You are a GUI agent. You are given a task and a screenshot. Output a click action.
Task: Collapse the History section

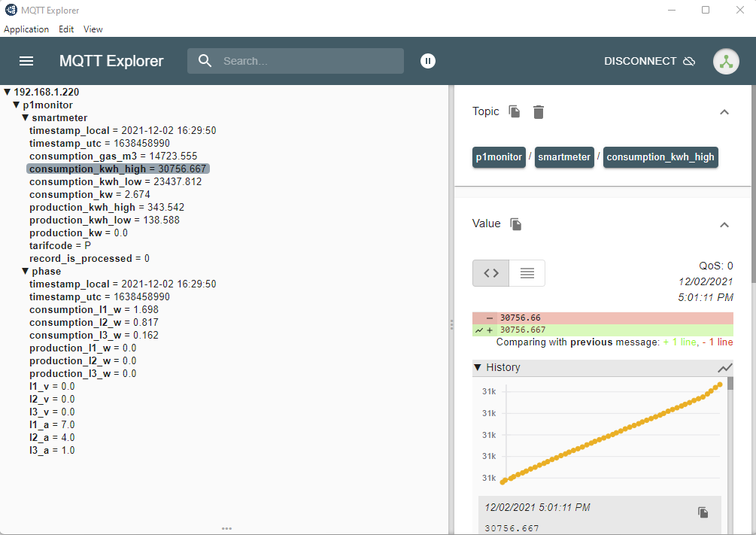pos(478,368)
